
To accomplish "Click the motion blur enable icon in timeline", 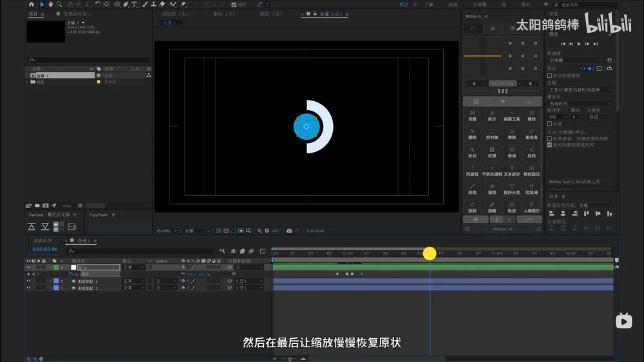I will (x=251, y=251).
